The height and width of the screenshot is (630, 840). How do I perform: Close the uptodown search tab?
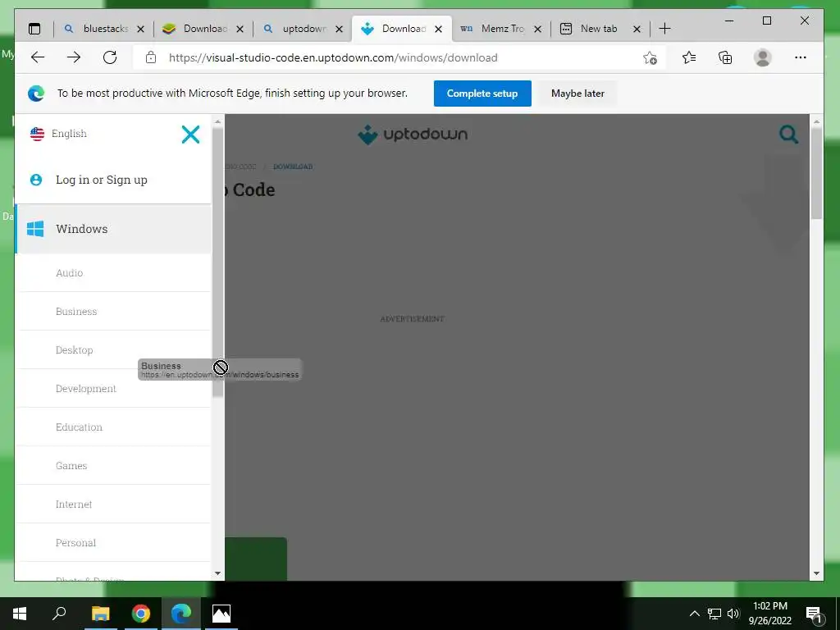339,30
